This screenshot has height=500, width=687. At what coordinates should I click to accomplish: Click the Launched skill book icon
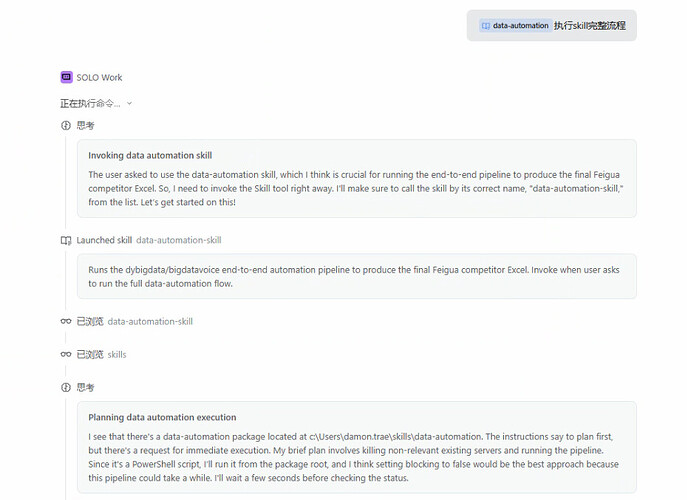point(66,240)
